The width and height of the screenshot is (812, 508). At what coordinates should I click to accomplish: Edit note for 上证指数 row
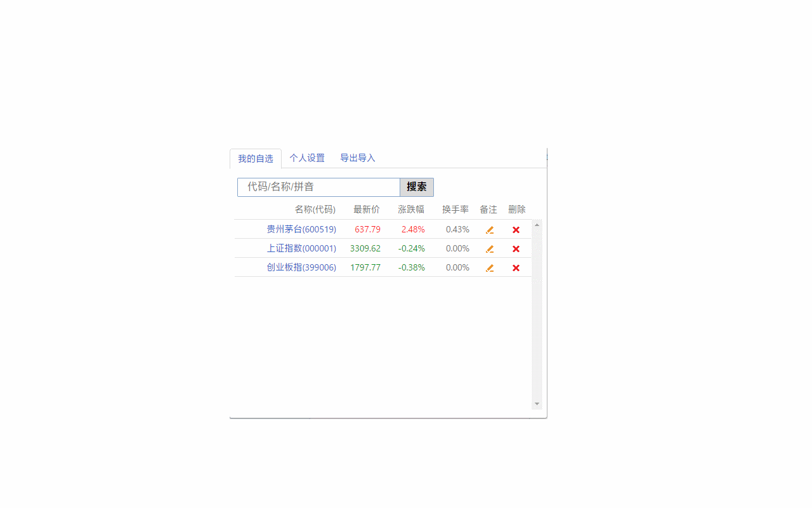pos(490,249)
